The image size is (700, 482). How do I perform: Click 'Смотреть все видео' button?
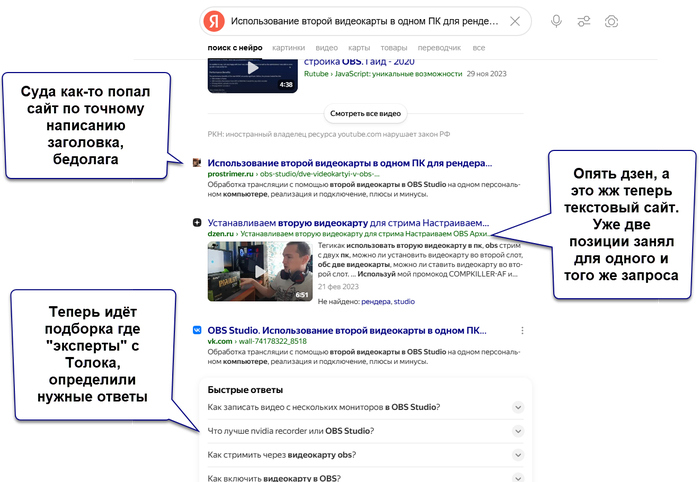click(366, 114)
